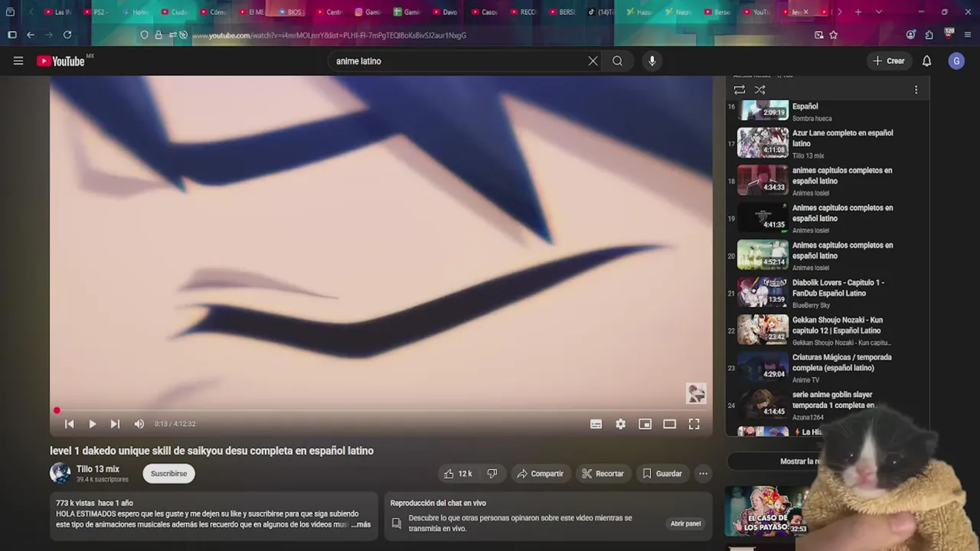Toggle playlist shuffle
The image size is (980, 551).
(759, 90)
